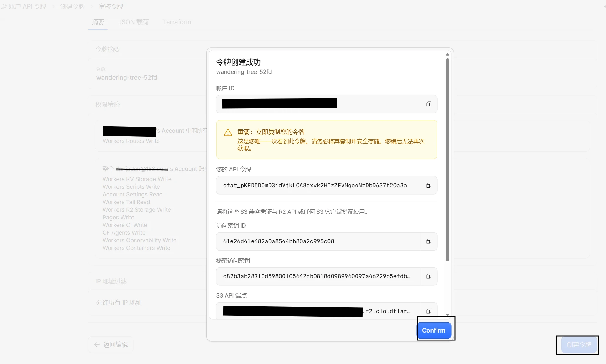The image size is (606, 364).
Task: Click Account Settings Read permission
Action: [132, 194]
